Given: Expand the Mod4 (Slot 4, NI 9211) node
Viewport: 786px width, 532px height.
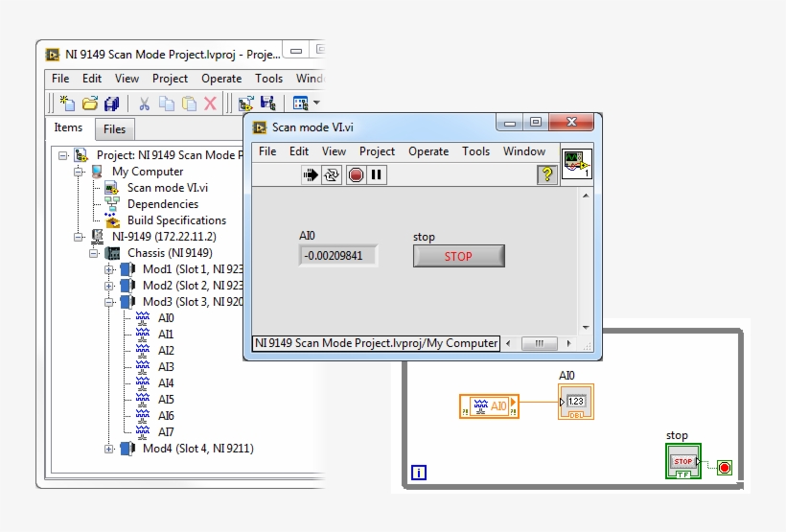Looking at the screenshot, I should click(110, 449).
